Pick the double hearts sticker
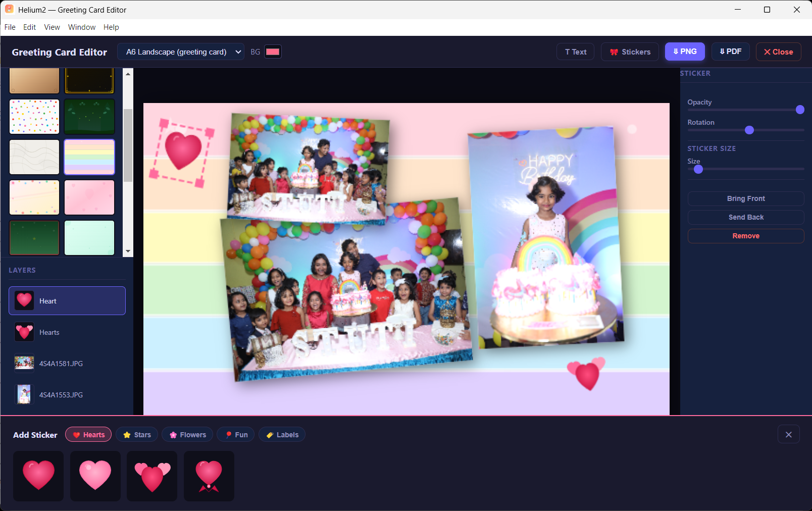The width and height of the screenshot is (812, 511). [x=152, y=475]
